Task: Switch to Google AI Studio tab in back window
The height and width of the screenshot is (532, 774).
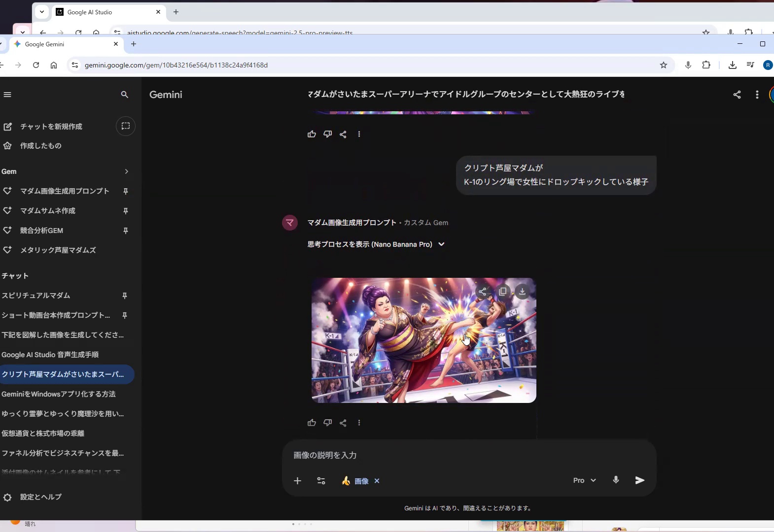Action: coord(108,12)
